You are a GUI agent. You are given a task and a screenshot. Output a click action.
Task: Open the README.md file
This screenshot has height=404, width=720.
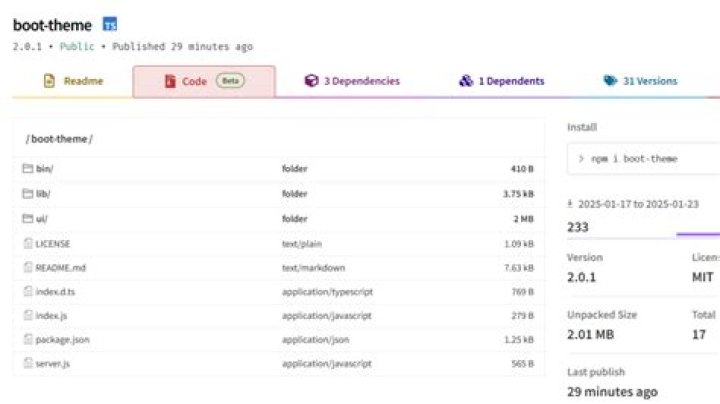click(61, 268)
